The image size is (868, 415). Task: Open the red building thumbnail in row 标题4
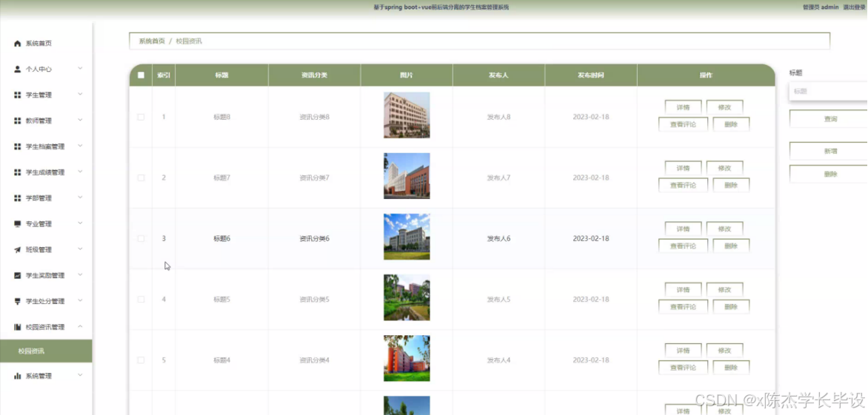(x=407, y=358)
